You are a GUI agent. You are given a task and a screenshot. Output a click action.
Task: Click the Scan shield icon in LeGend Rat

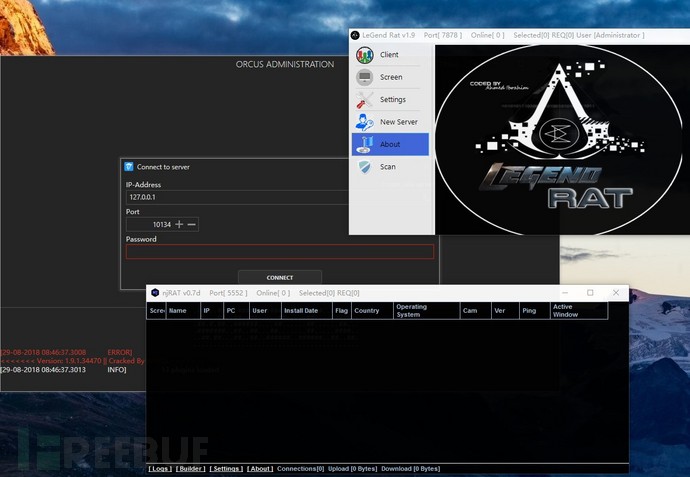(x=365, y=167)
